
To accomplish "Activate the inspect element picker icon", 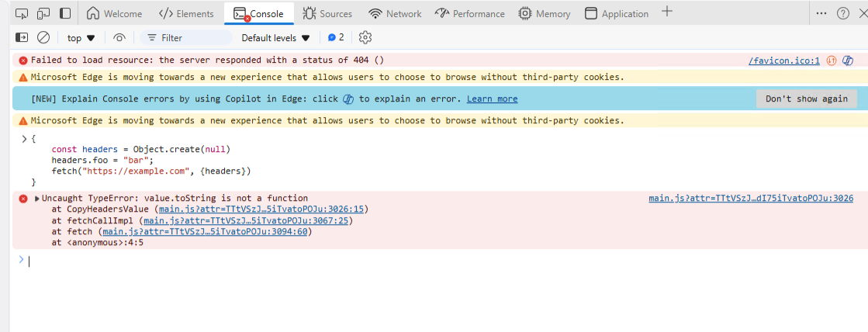I will coord(22,13).
